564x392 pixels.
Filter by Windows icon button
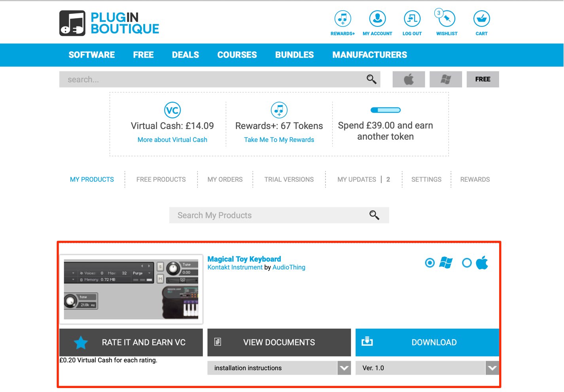point(446,79)
